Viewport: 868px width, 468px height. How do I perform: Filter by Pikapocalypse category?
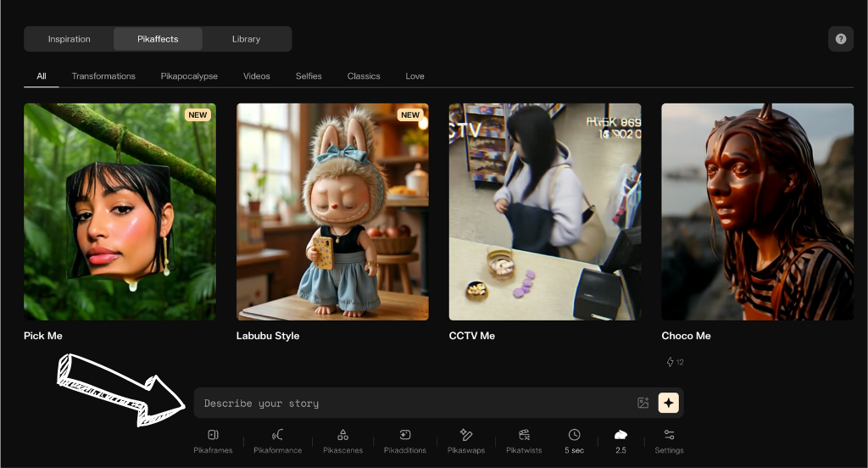(189, 75)
